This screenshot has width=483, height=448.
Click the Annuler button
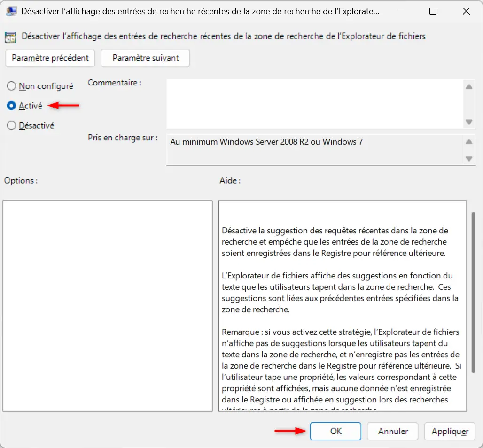pyautogui.click(x=393, y=431)
